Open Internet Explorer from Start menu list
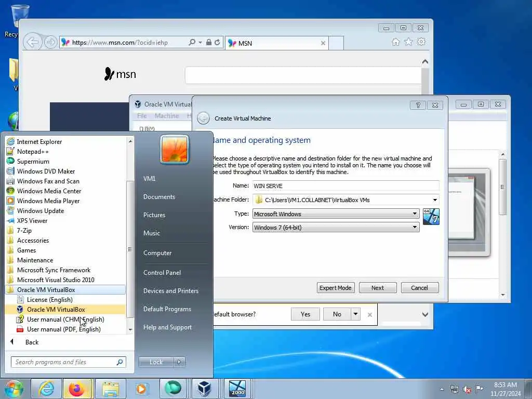Viewport: 532px width, 399px height. click(39, 141)
